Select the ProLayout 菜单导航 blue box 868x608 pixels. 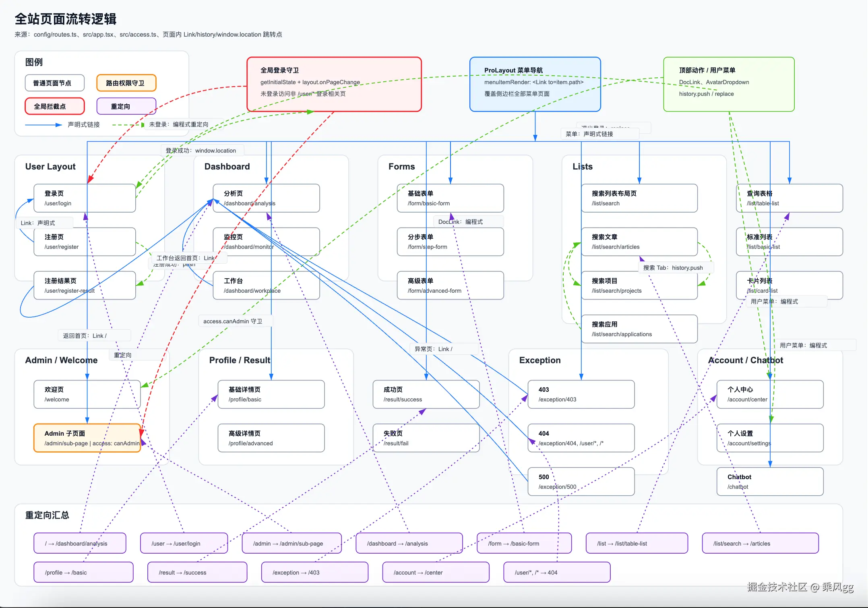(x=535, y=84)
